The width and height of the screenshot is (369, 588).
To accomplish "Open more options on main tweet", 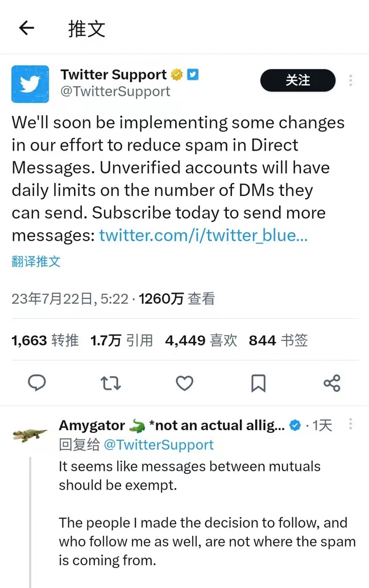I will [351, 80].
